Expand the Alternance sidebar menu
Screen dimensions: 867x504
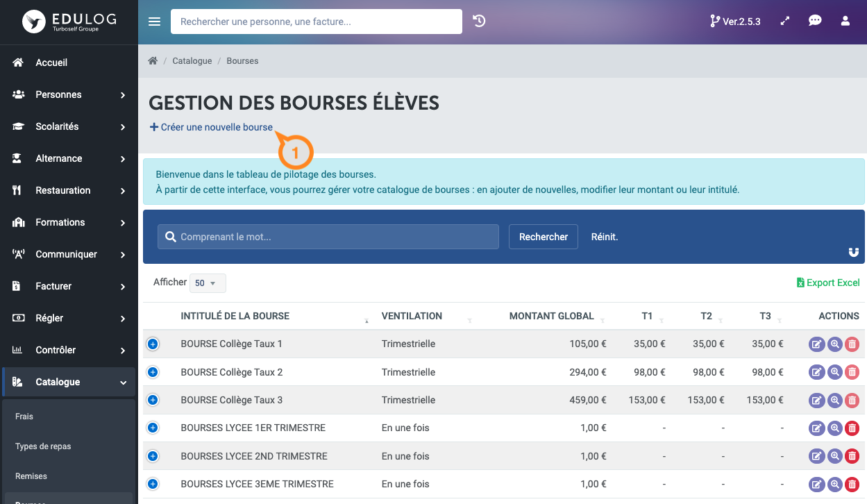coord(69,158)
